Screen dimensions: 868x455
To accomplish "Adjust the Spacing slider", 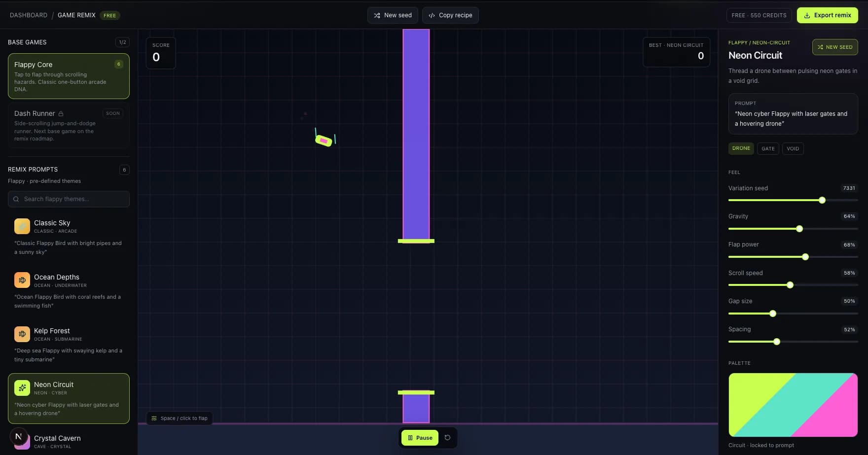I will pos(793,342).
